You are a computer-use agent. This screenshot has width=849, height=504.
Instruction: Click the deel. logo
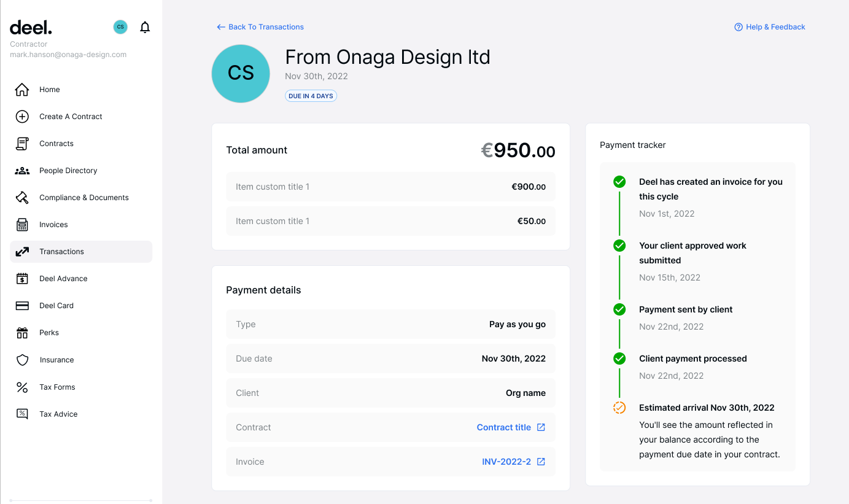tap(31, 27)
